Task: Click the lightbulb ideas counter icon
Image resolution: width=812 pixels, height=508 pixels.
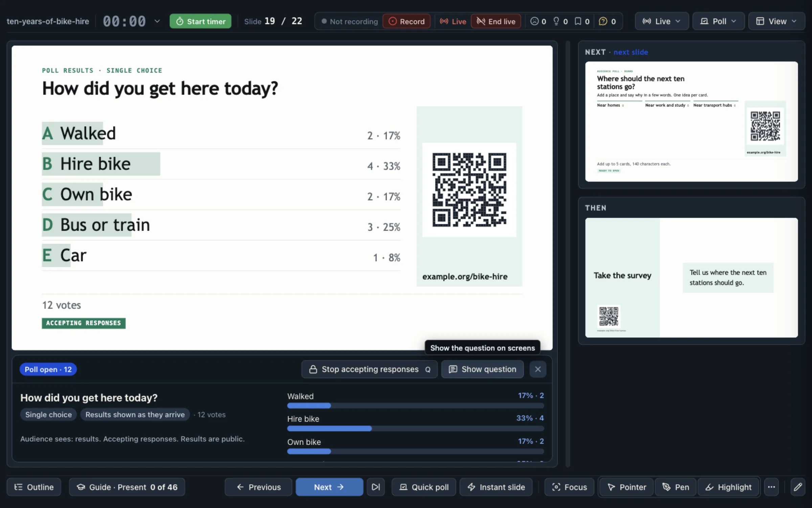Action: pos(556,21)
